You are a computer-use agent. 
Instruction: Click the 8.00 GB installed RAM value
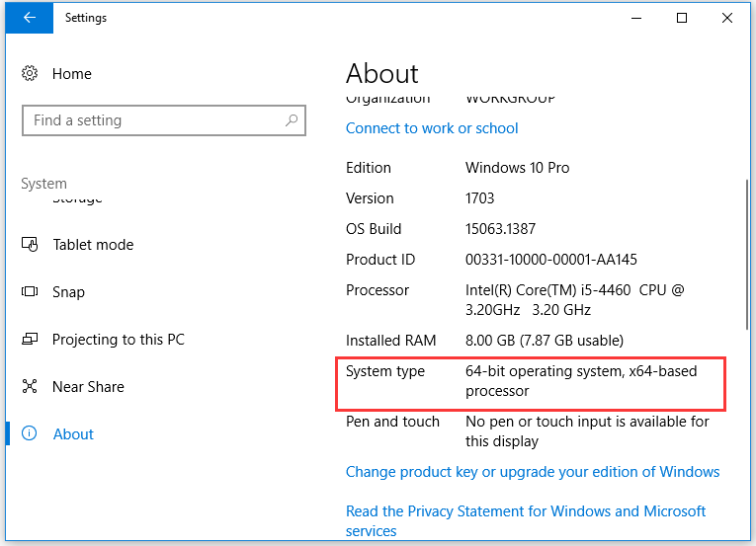[x=545, y=341]
